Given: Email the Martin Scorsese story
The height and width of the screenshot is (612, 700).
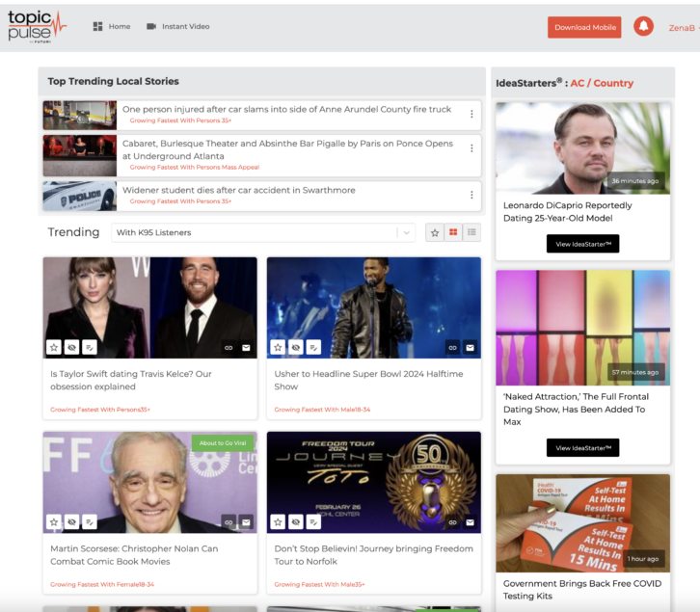Looking at the screenshot, I should pyautogui.click(x=246, y=522).
